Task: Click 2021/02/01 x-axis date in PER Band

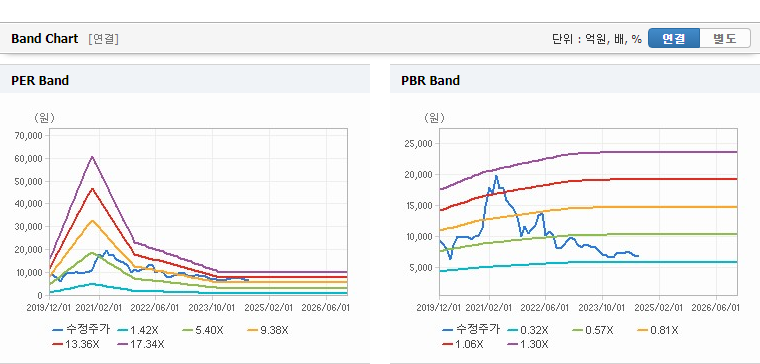Action: [99, 307]
